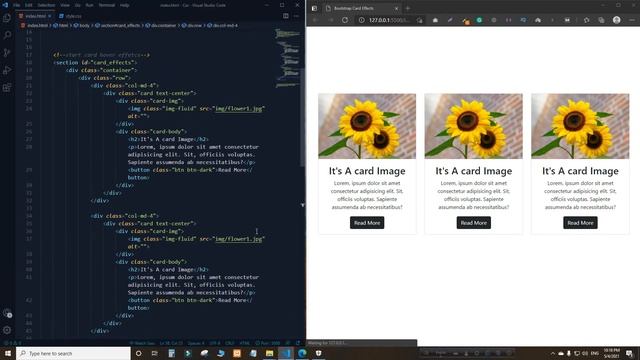Screen dimensions: 640x360
Task: Click the browser address bar 127.0.0.1
Action: click(x=390, y=20)
